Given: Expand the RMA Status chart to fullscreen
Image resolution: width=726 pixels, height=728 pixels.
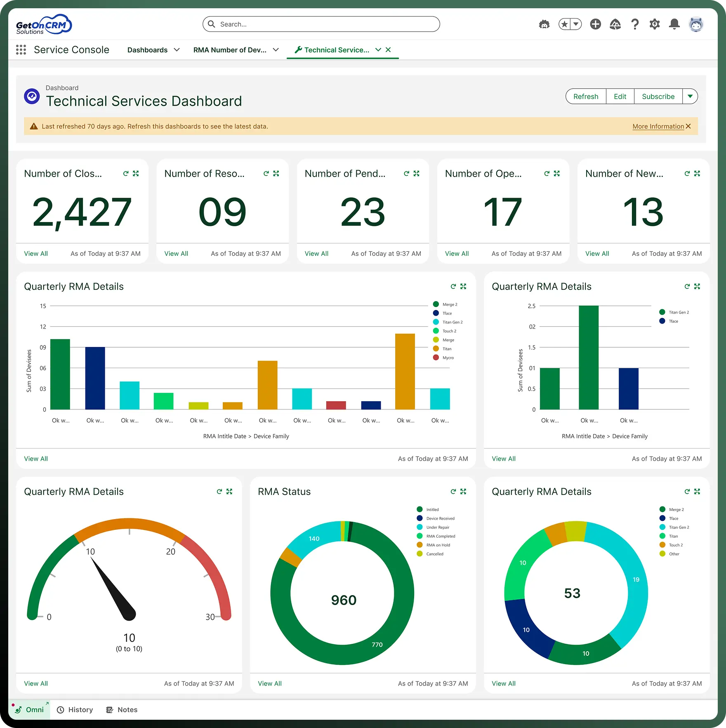Looking at the screenshot, I should pos(463,491).
